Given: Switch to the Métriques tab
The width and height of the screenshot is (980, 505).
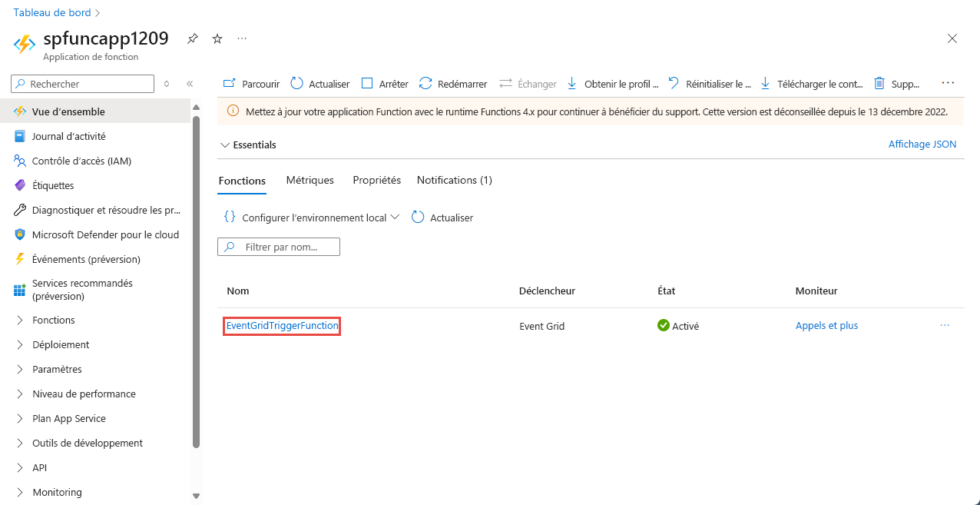Looking at the screenshot, I should 310,180.
